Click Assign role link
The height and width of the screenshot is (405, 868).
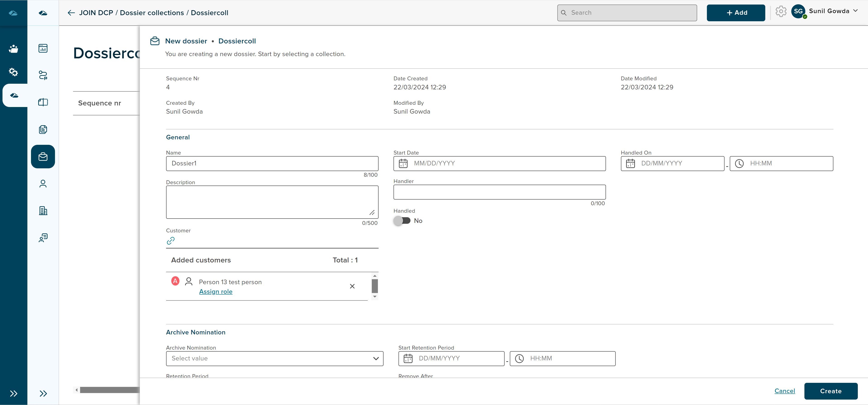pyautogui.click(x=216, y=291)
